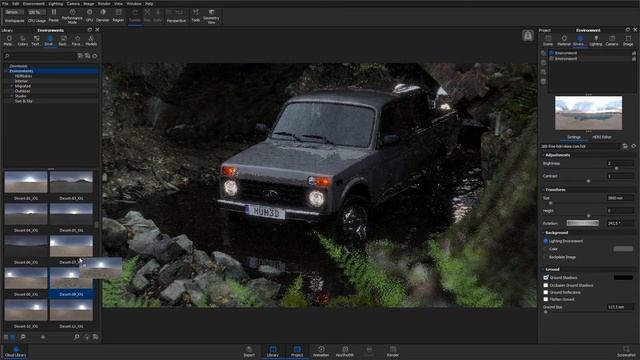
Task: Open the Render menu
Action: 104,4
